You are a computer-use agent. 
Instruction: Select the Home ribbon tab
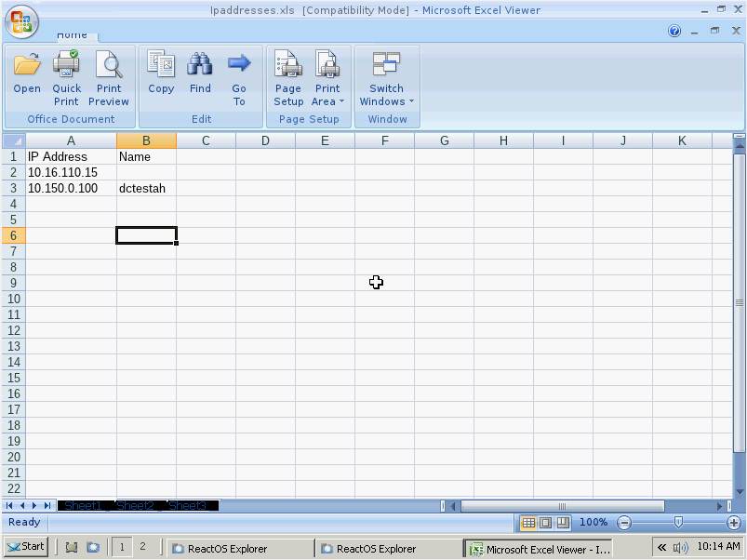tap(72, 33)
